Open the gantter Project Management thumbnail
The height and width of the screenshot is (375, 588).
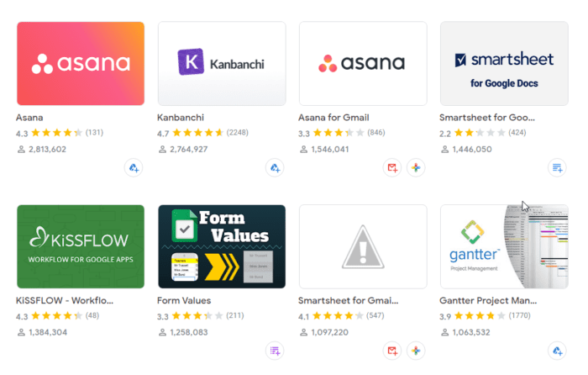click(504, 246)
